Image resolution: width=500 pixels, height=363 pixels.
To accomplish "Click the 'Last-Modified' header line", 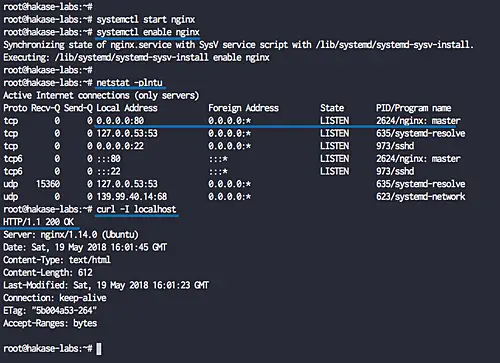I will pos(106,285).
